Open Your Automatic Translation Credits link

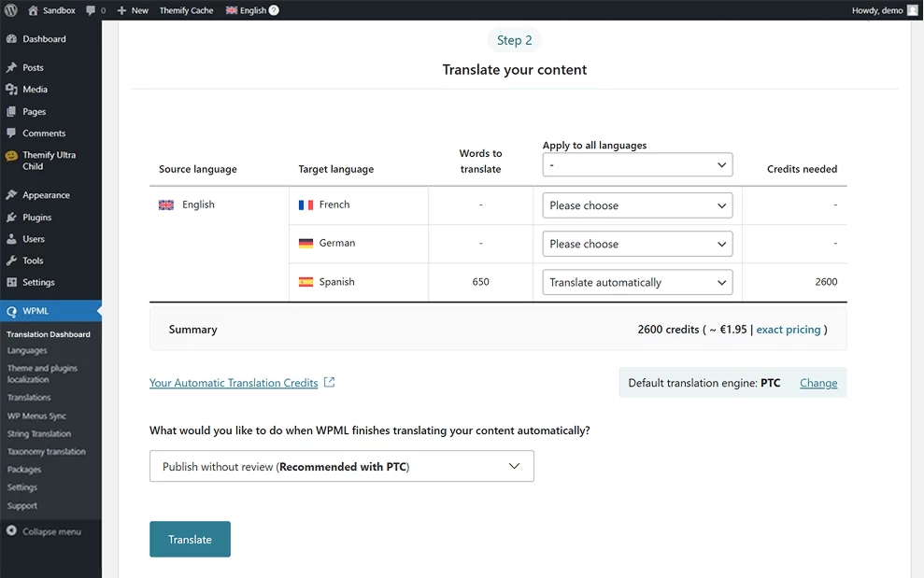[234, 383]
